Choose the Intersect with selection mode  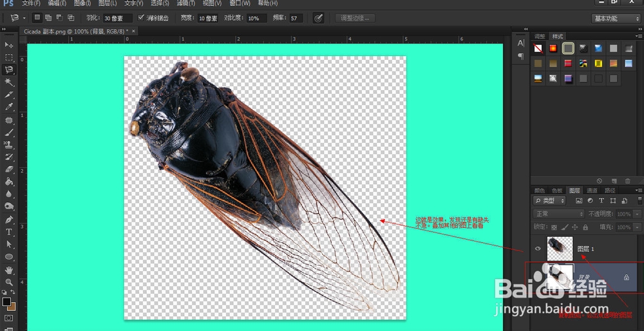(71, 17)
